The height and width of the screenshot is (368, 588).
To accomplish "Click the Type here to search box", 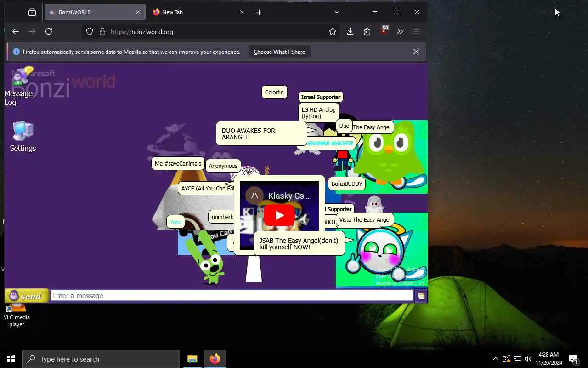I will tap(101, 359).
